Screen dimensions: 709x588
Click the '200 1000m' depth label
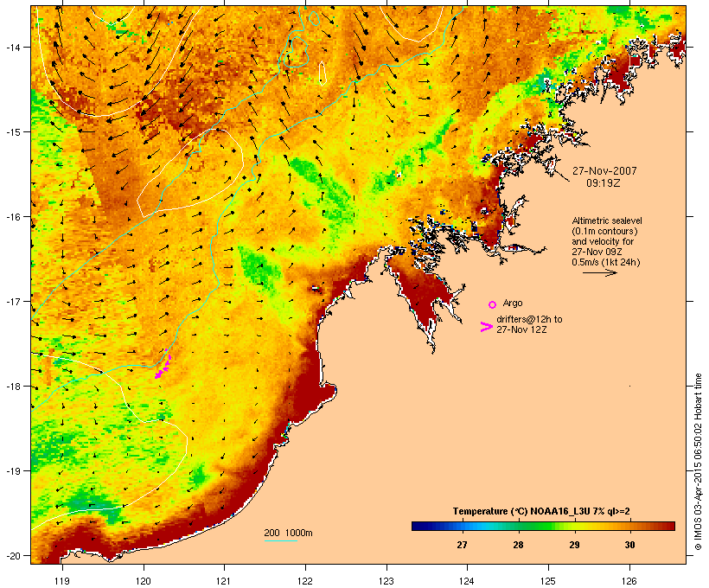click(288, 533)
